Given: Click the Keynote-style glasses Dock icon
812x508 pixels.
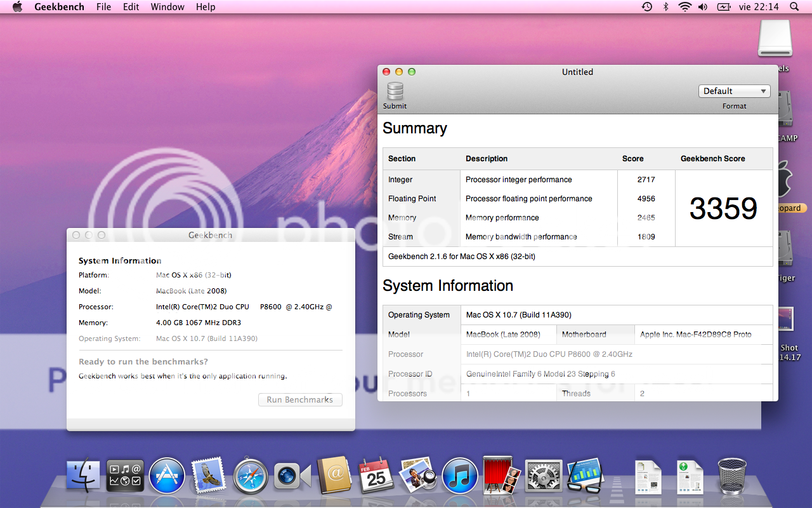Looking at the screenshot, I should tap(584, 476).
